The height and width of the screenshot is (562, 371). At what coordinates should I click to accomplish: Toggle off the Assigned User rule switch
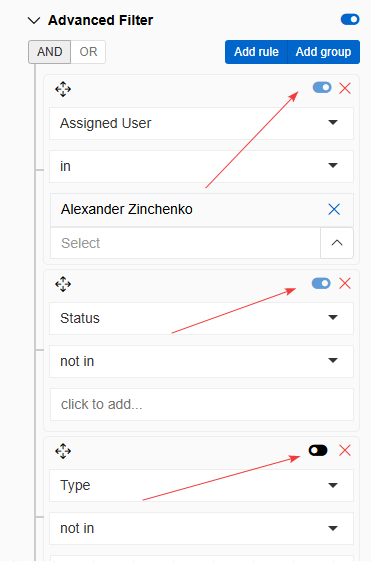322,87
